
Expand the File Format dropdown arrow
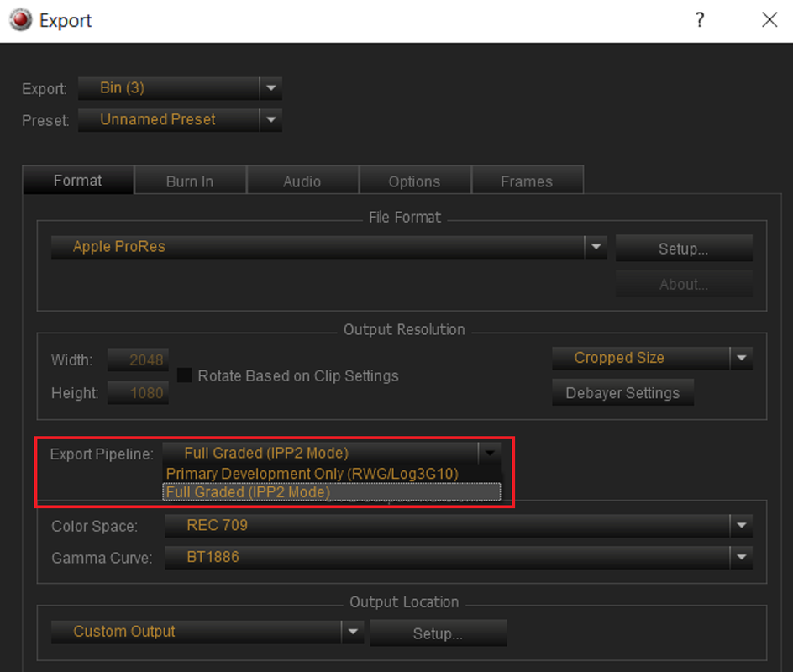[x=596, y=247]
